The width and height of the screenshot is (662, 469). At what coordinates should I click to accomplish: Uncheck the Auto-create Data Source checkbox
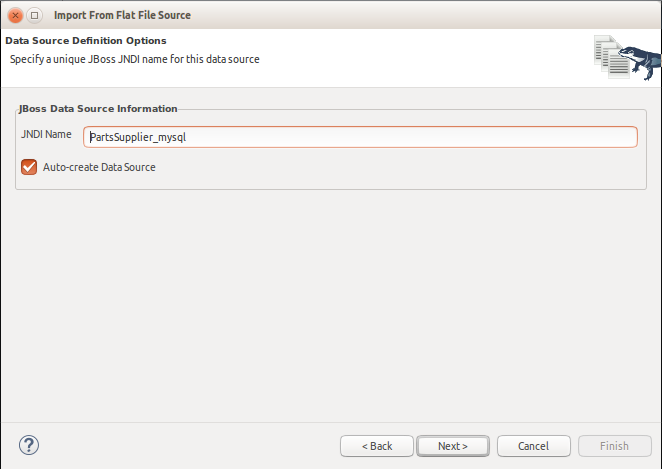tap(28, 167)
